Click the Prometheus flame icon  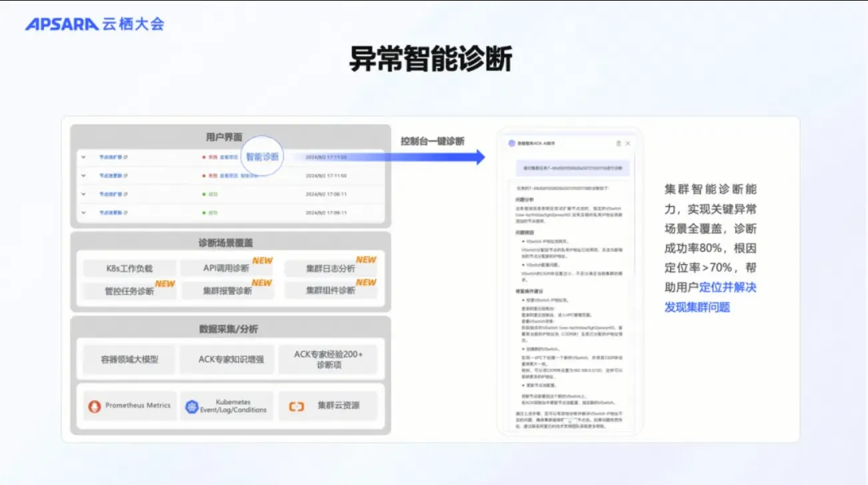95,406
